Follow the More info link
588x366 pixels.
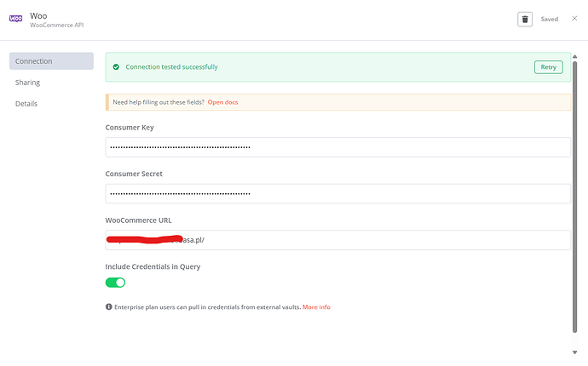coord(316,306)
